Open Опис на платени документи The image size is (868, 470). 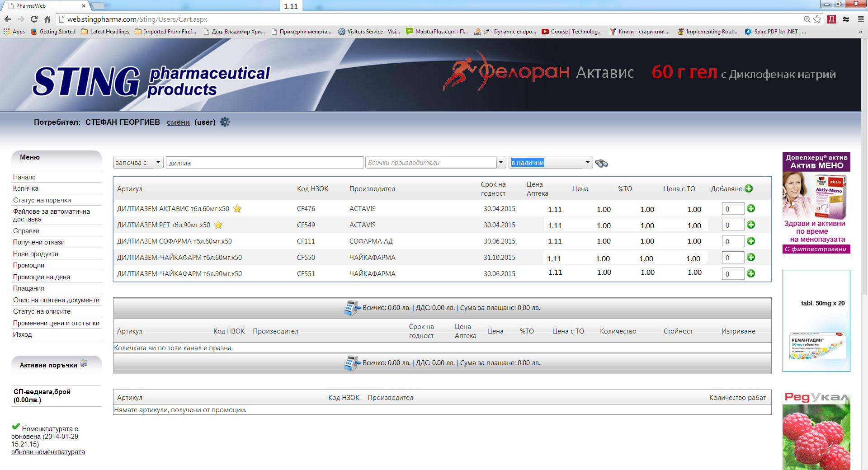click(x=57, y=300)
